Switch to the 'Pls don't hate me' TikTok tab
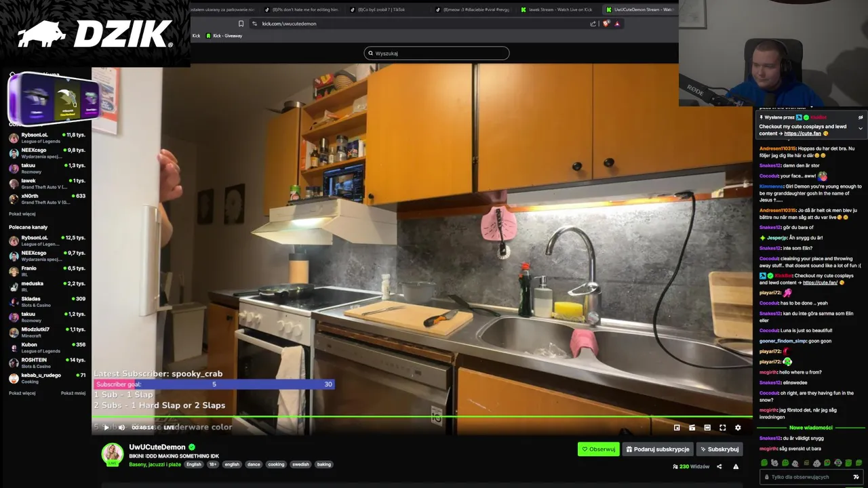 coord(300,9)
